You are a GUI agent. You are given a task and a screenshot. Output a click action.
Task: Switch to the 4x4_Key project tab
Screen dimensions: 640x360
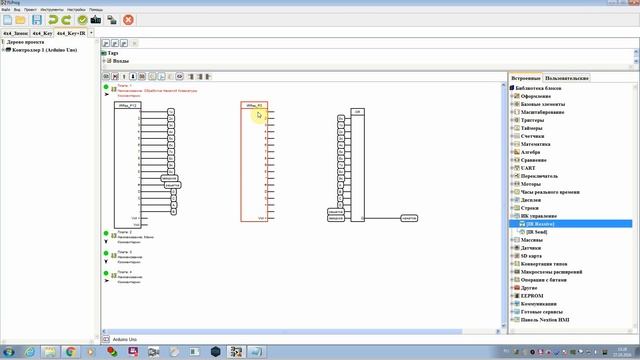(42, 33)
